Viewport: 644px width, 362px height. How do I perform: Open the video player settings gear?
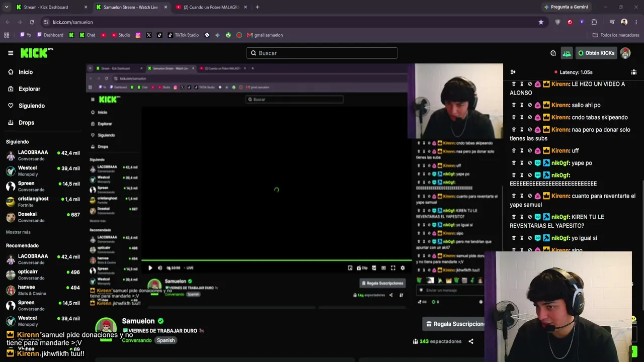[x=403, y=268]
